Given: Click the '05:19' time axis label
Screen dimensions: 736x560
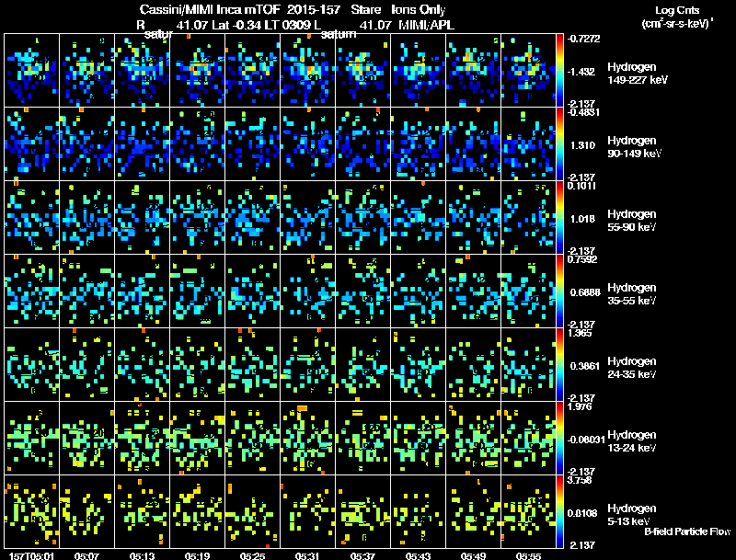Looking at the screenshot, I should click(x=197, y=555).
